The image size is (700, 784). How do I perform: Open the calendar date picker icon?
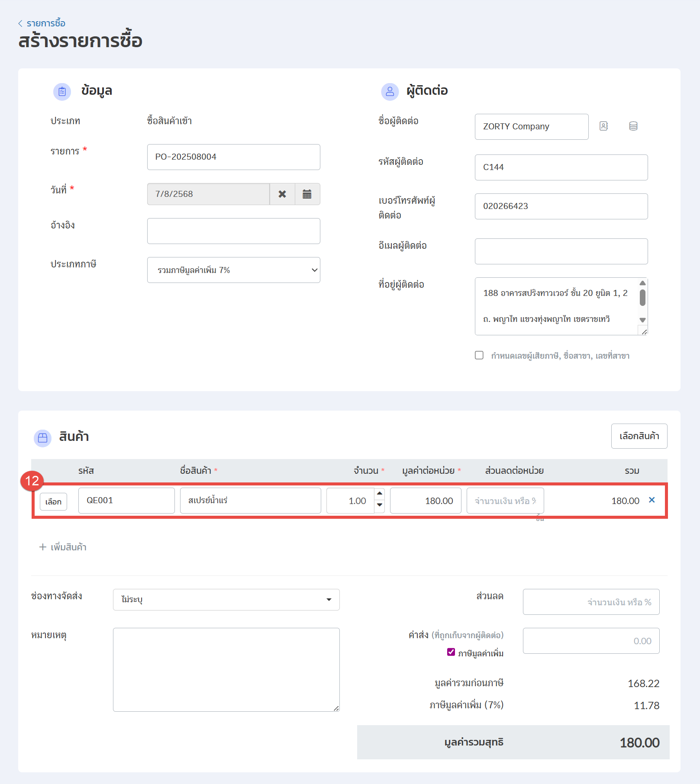click(x=307, y=194)
